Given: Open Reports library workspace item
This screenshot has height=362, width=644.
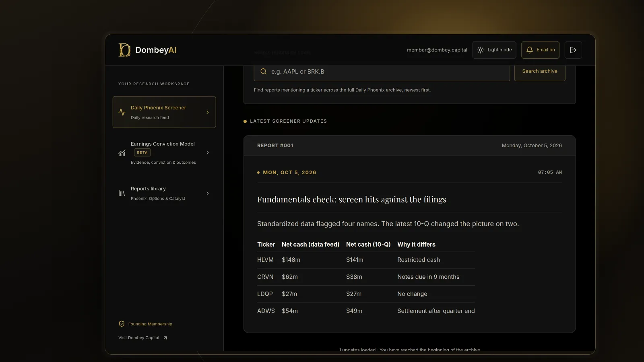Looking at the screenshot, I should click(x=164, y=193).
